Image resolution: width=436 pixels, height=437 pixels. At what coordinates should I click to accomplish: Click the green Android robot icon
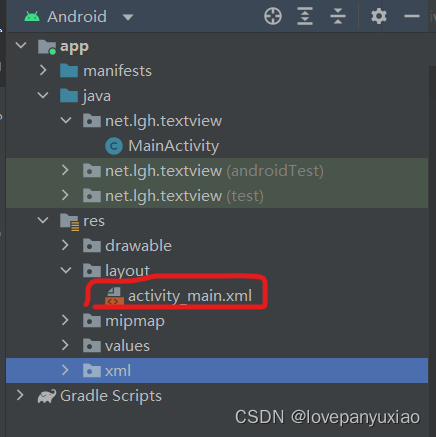(32, 17)
